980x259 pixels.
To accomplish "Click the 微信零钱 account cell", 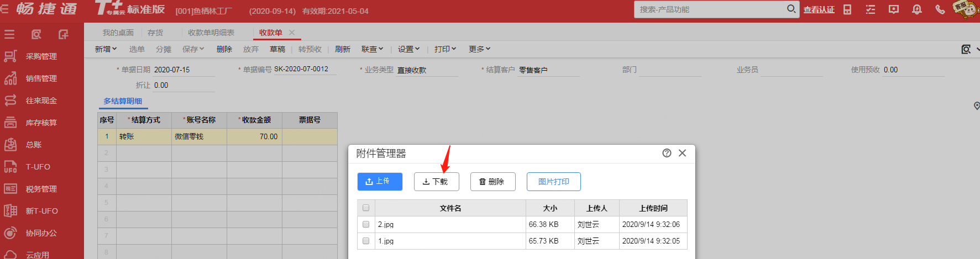I will pyautogui.click(x=199, y=136).
